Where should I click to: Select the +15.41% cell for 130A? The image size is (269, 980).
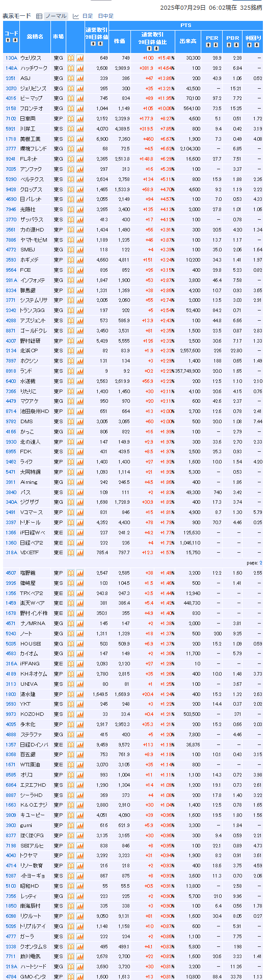(x=165, y=58)
